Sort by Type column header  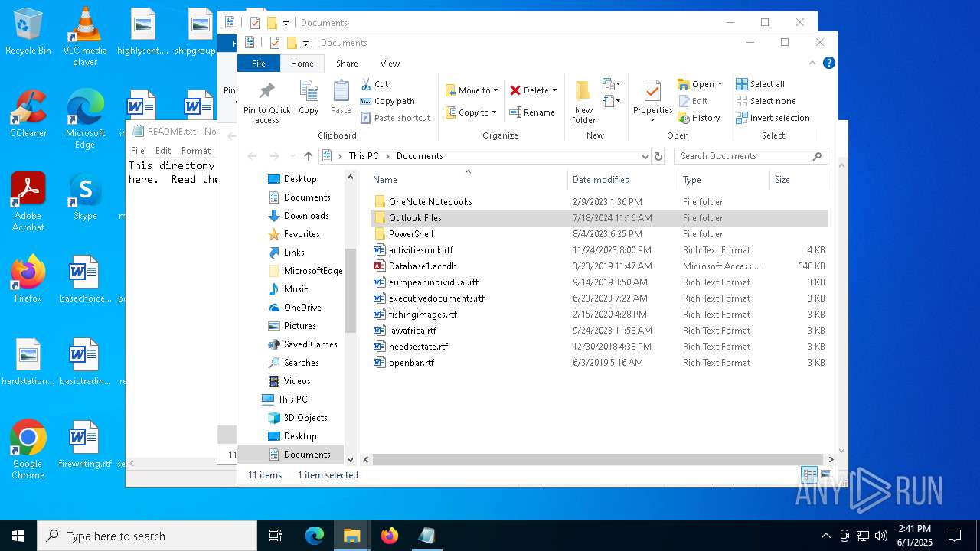724,180
